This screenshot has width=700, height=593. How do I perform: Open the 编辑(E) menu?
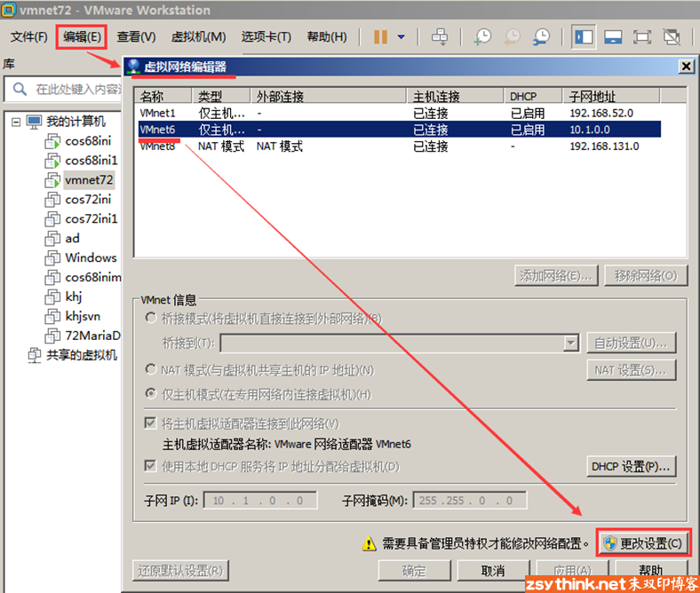pos(82,36)
